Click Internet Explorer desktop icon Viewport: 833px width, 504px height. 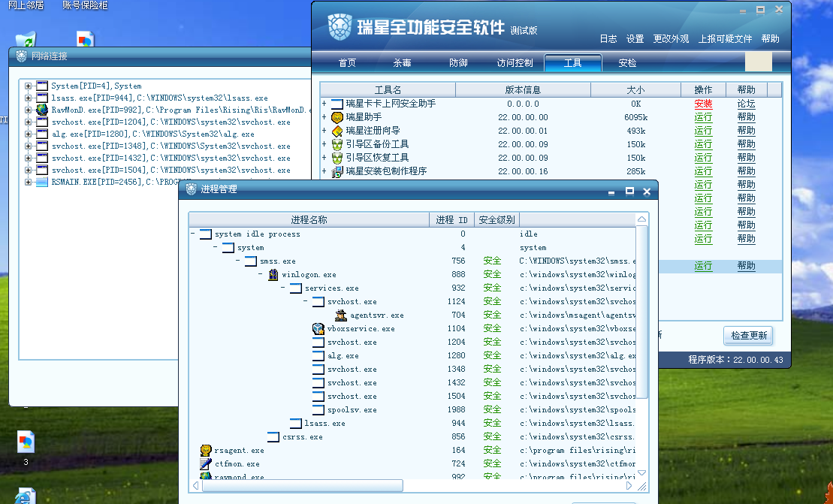[x=25, y=496]
